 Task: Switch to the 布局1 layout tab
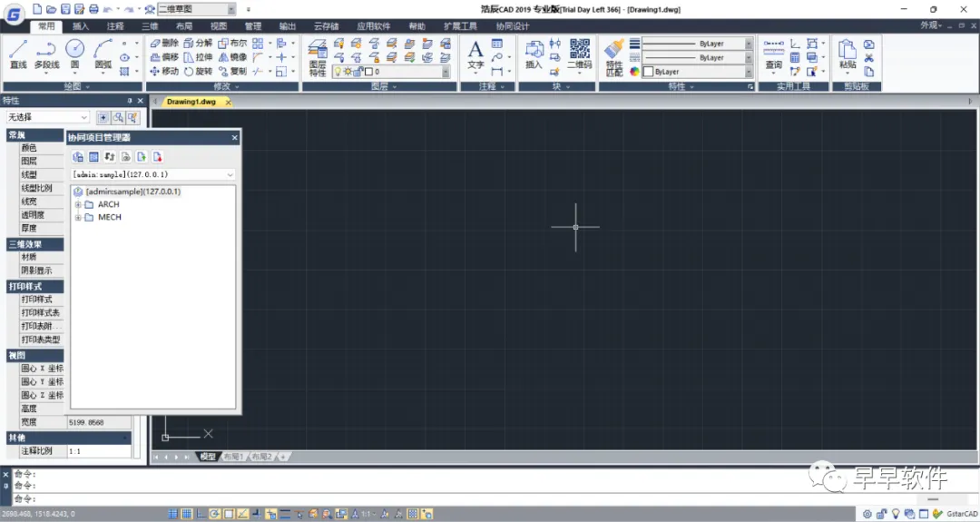tap(232, 457)
